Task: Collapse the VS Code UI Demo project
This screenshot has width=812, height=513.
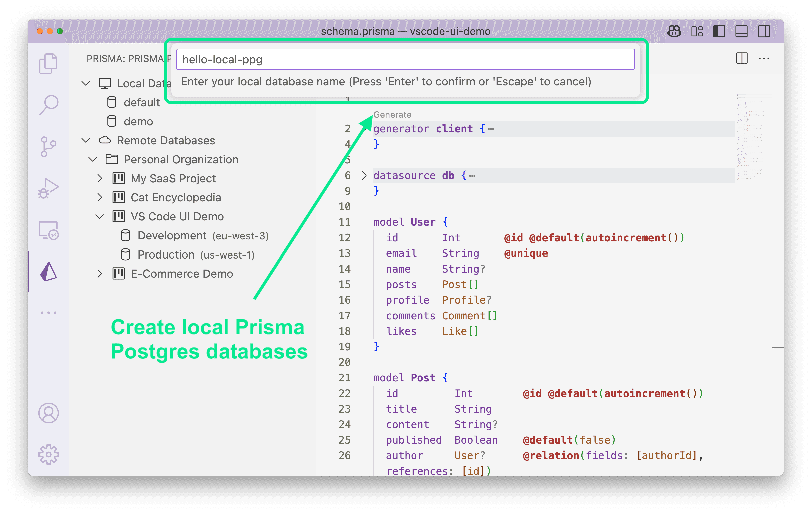Action: click(100, 216)
